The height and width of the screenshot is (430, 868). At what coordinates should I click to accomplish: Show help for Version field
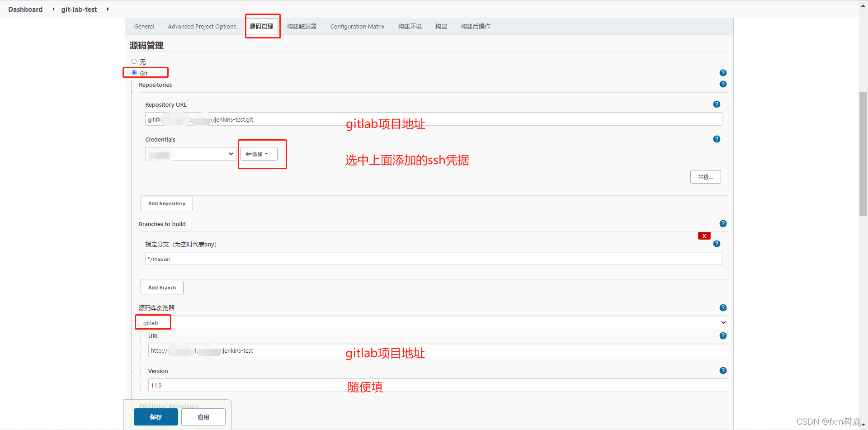tap(723, 371)
